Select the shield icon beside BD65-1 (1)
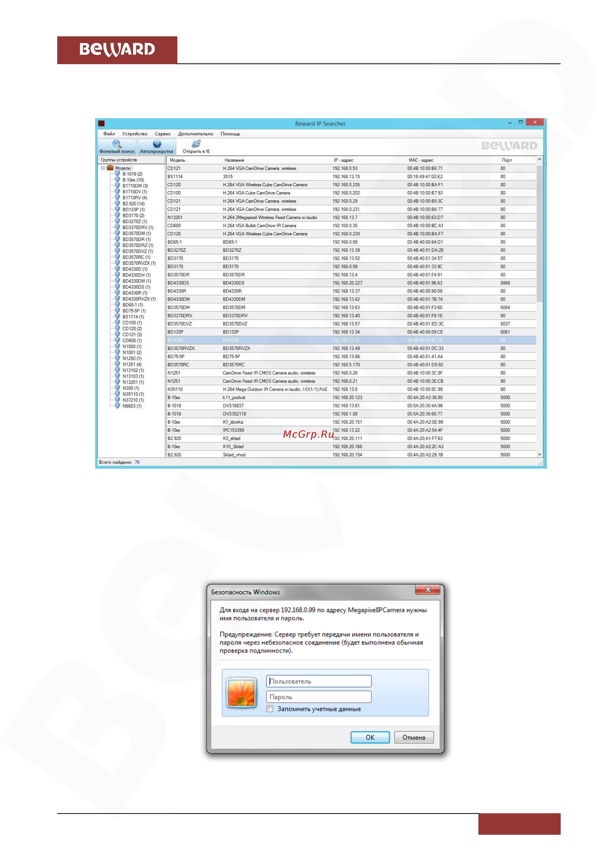Viewport: 614px width, 868px height. point(118,305)
